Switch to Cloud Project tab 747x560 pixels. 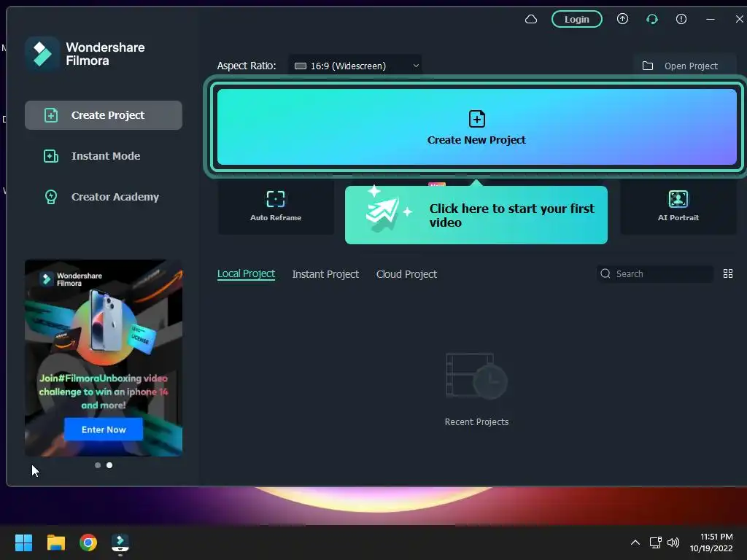coord(406,274)
